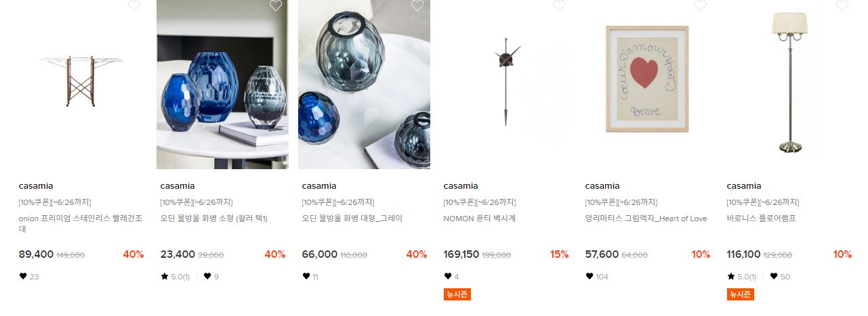Image resolution: width=868 pixels, height=316 pixels.
Task: Open the NOMON 푼타 벽시계 product link
Action: point(479,219)
